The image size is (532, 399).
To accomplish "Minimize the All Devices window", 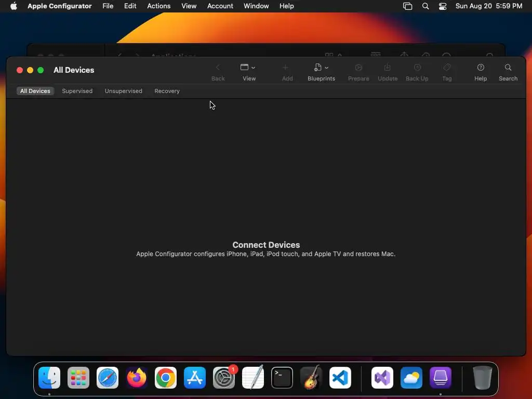I will pyautogui.click(x=30, y=70).
